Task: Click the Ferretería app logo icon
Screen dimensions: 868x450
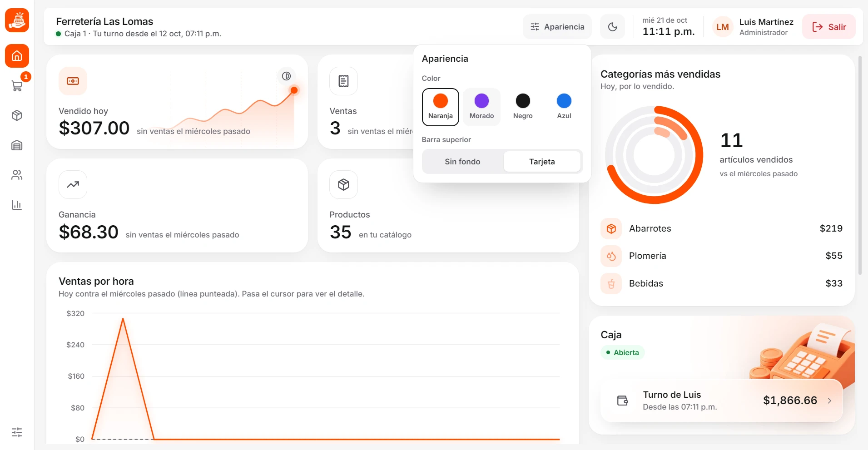Action: 17,20
